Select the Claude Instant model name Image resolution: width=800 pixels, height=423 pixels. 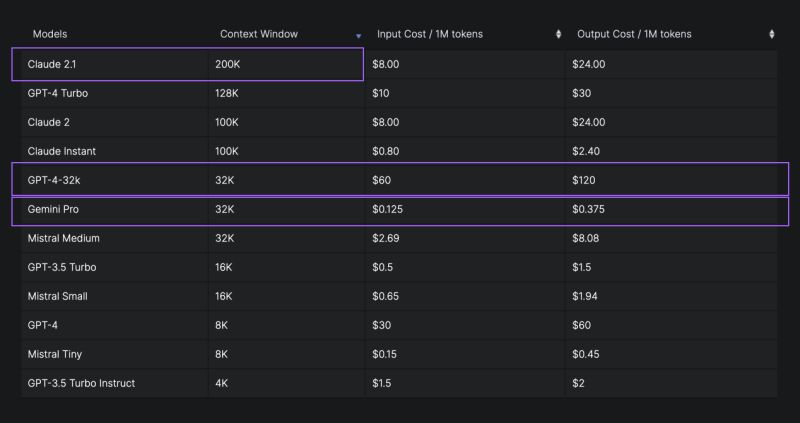click(x=60, y=151)
